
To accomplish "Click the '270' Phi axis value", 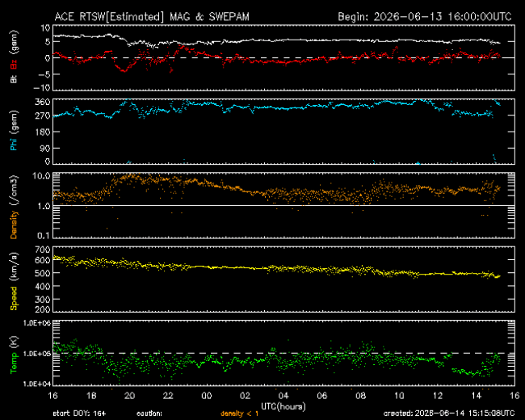I will 43,116.
